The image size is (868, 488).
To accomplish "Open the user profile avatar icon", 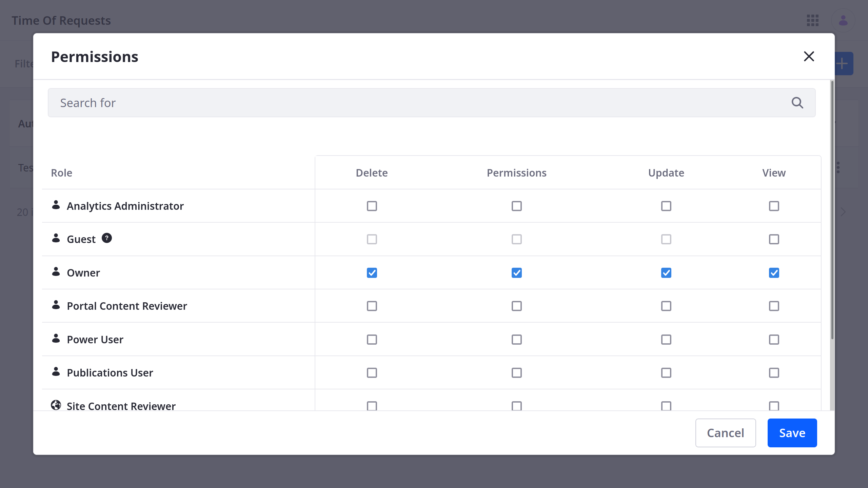I will (843, 20).
